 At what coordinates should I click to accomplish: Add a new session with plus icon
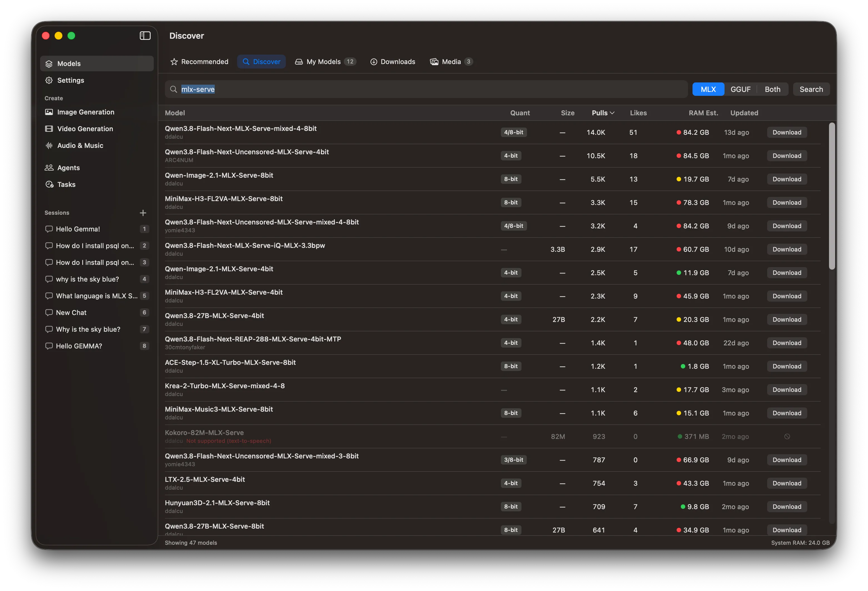tap(143, 213)
